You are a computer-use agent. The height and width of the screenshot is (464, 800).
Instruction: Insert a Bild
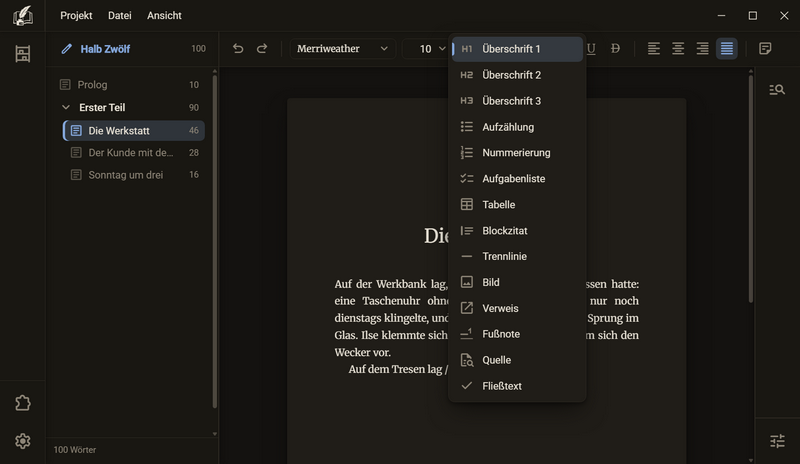(x=517, y=282)
